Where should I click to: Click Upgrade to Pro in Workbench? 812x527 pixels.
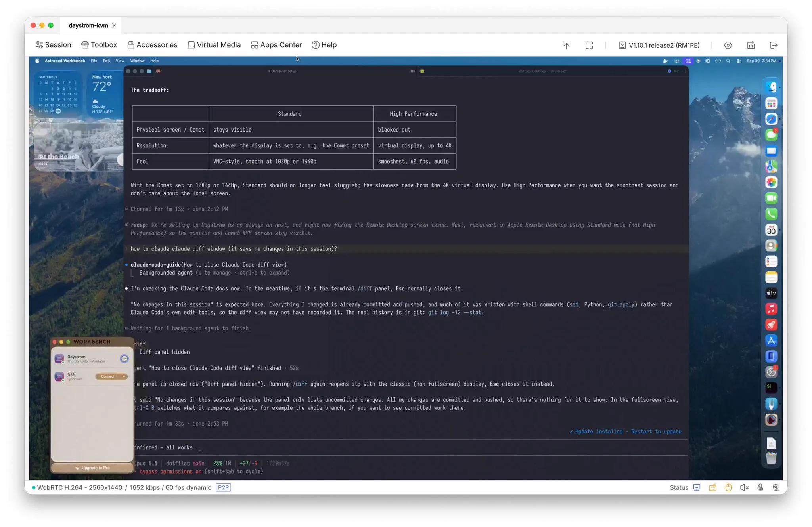[92, 468]
